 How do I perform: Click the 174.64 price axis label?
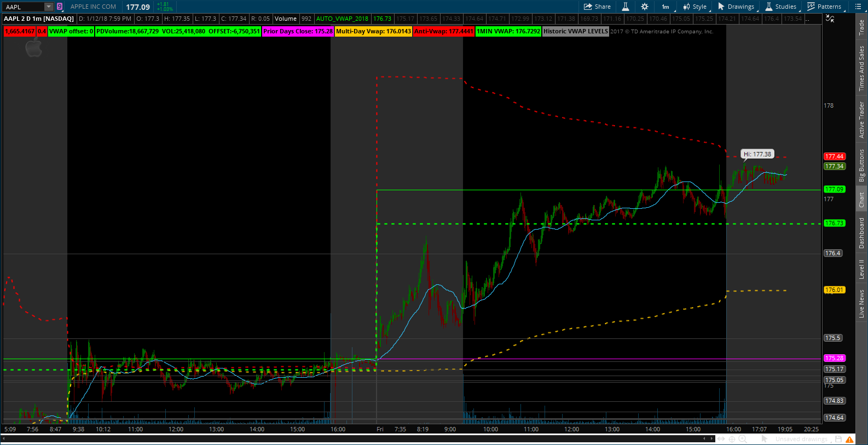point(835,418)
